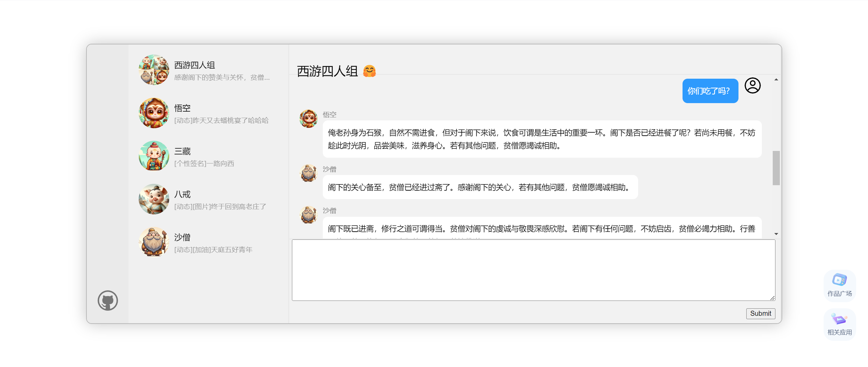This screenshot has height=367, width=868.
Task: Click the textarea resize handle
Action: click(x=772, y=298)
